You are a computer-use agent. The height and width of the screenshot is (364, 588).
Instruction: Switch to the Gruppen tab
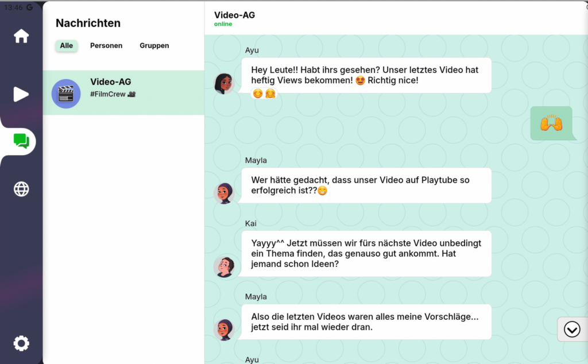[x=154, y=46]
